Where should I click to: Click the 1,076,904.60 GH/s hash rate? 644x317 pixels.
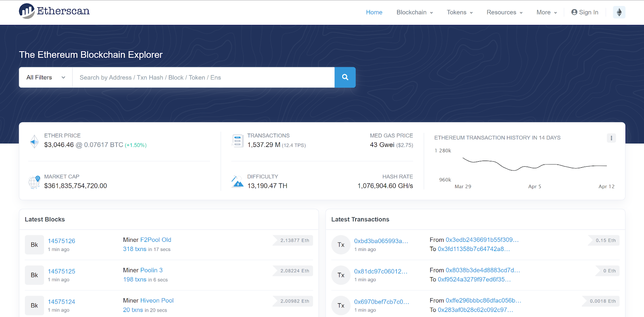click(385, 186)
